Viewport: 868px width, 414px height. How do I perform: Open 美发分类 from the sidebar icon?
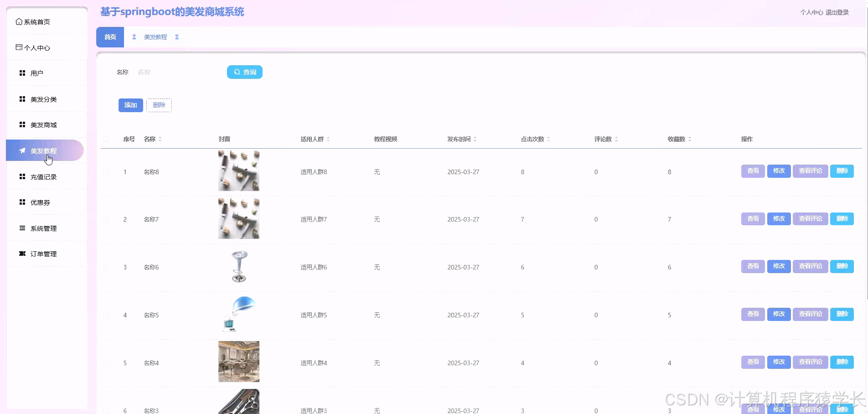(x=22, y=98)
